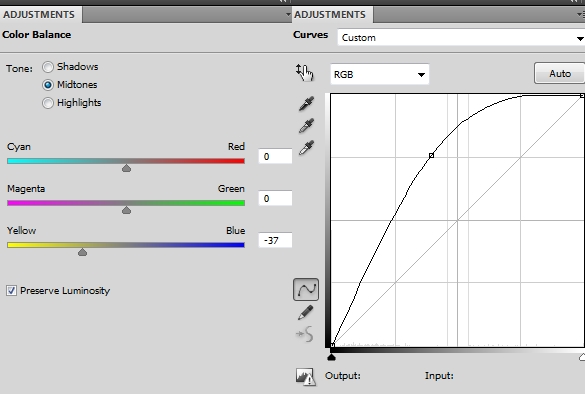Viewport: 585px width, 394px height.
Task: Click the Curves ADJUSTMENTS tab
Action: pos(330,15)
